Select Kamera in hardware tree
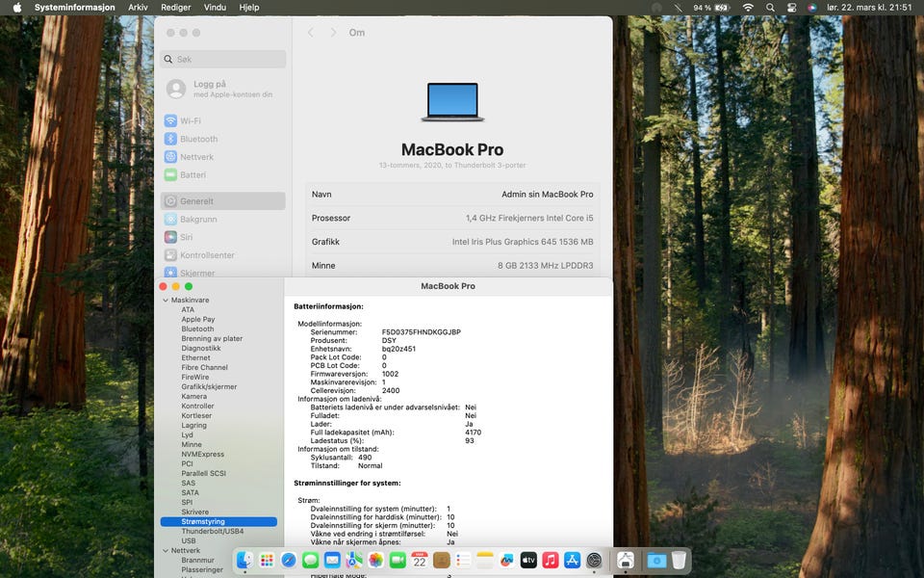Screen dimensions: 924x578 point(193,396)
